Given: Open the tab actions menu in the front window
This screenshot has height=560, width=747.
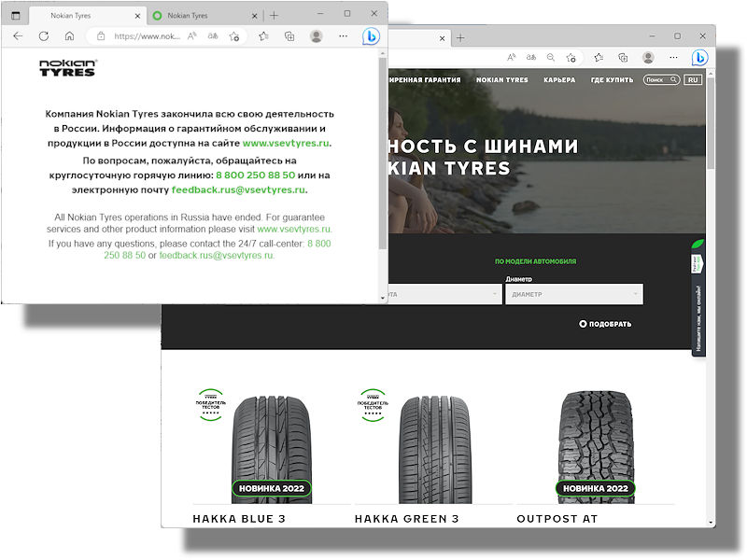Looking at the screenshot, I should pyautogui.click(x=16, y=16).
